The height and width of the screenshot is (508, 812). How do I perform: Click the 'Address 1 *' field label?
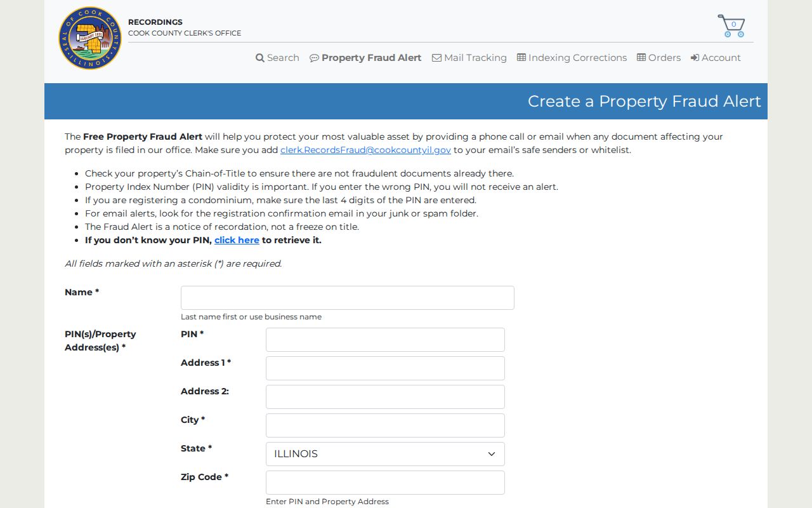(x=206, y=363)
